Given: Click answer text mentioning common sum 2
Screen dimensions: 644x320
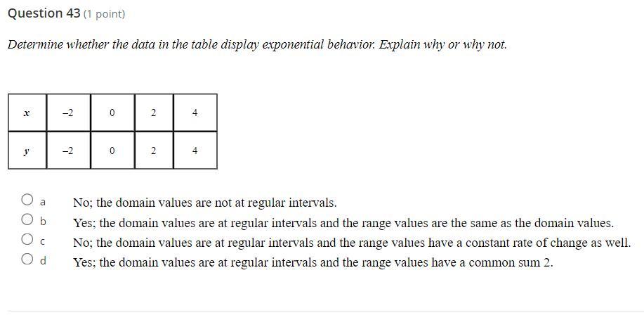Looking at the screenshot, I should pos(313,262).
